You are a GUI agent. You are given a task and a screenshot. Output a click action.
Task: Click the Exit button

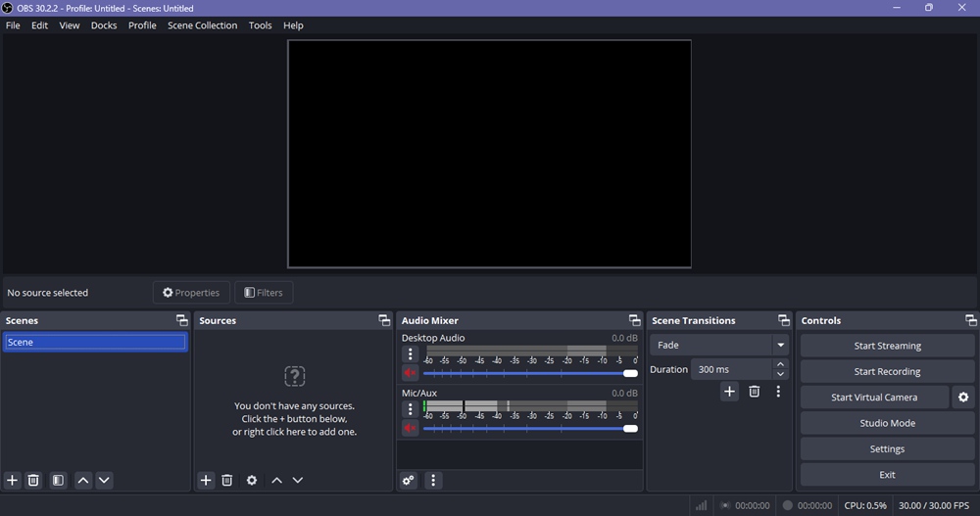888,475
